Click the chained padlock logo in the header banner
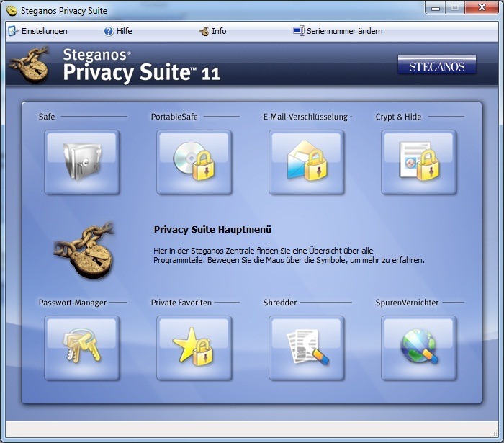504x443 pixels. click(x=30, y=64)
